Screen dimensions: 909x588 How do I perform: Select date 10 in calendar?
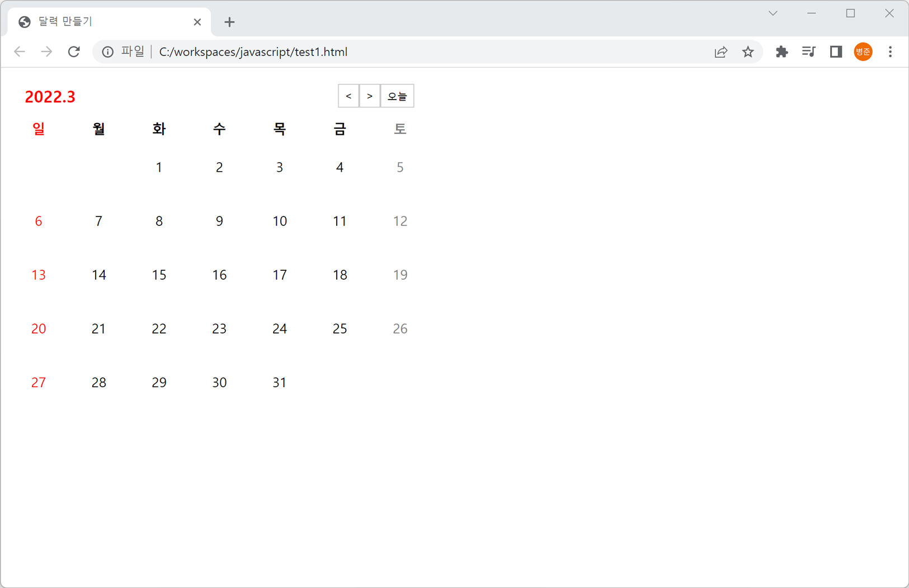pyautogui.click(x=280, y=221)
